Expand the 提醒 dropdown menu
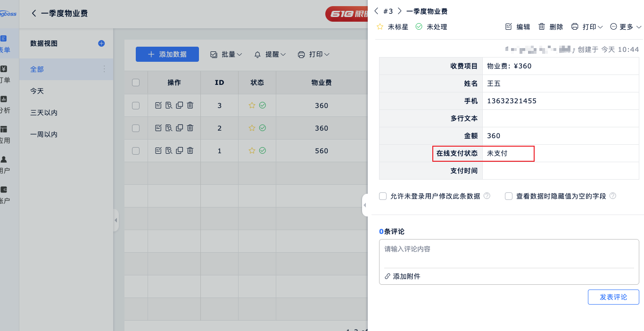 coord(270,55)
